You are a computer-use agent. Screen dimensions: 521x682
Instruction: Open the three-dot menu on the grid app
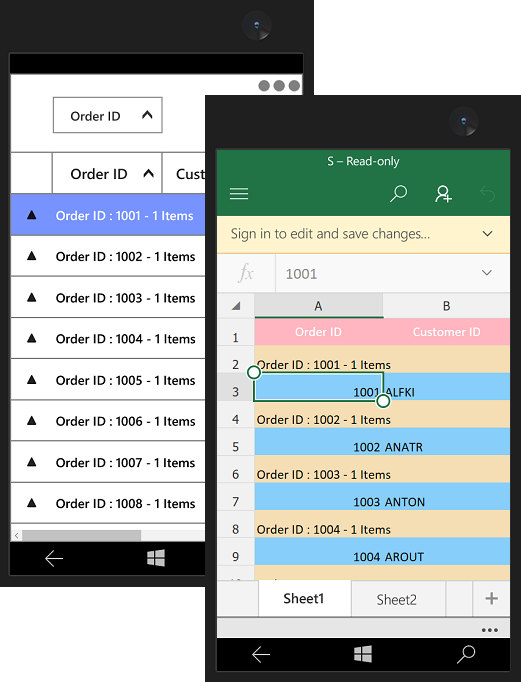[279, 86]
